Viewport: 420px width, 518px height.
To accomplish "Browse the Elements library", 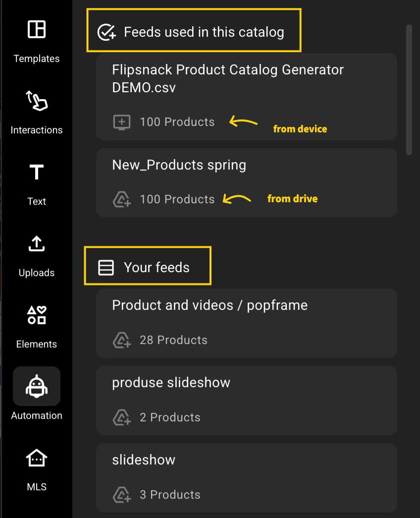I will coord(36,326).
